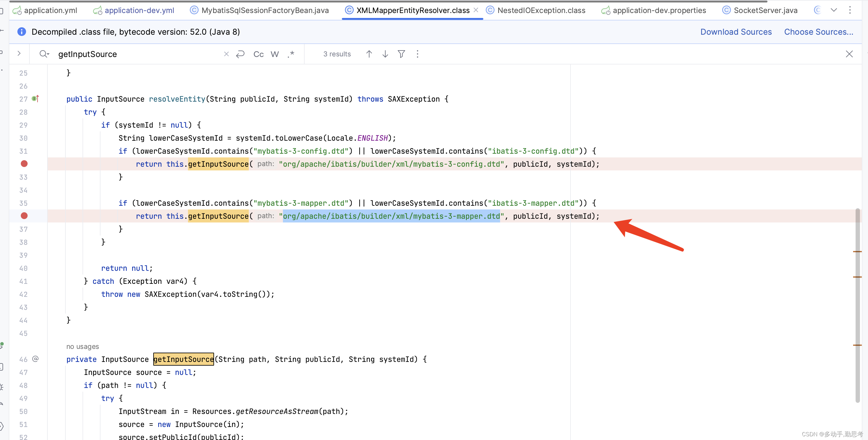
Task: Click the filter icon in the search bar
Action: [x=401, y=54]
